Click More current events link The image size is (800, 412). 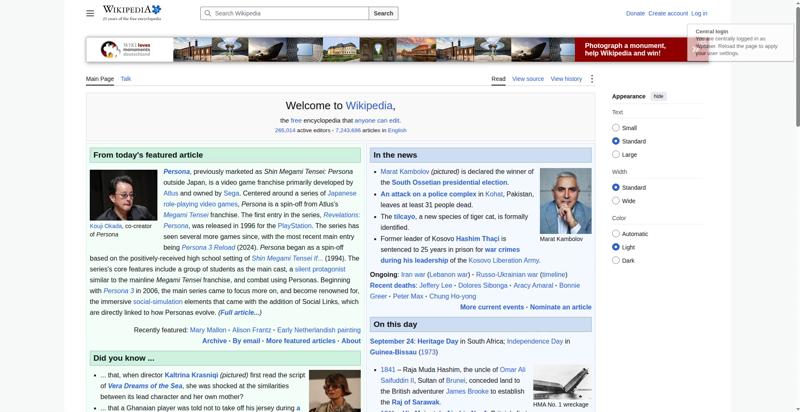[x=492, y=307]
